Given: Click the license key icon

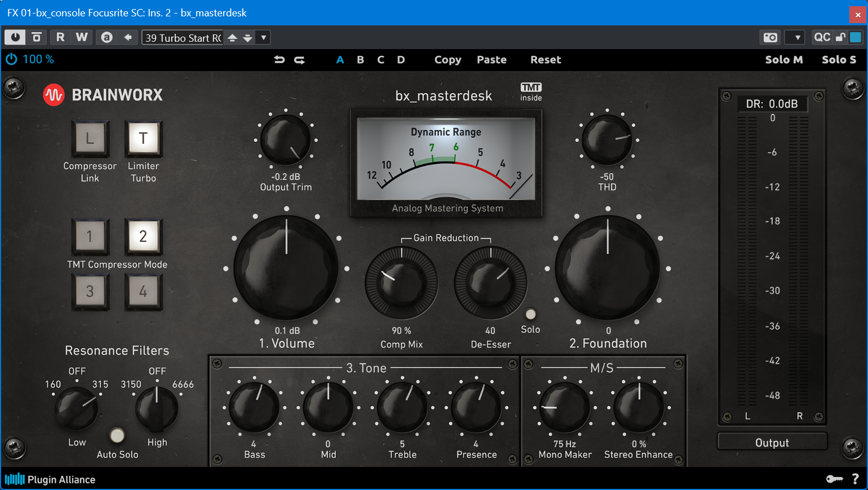Looking at the screenshot, I should point(834,479).
